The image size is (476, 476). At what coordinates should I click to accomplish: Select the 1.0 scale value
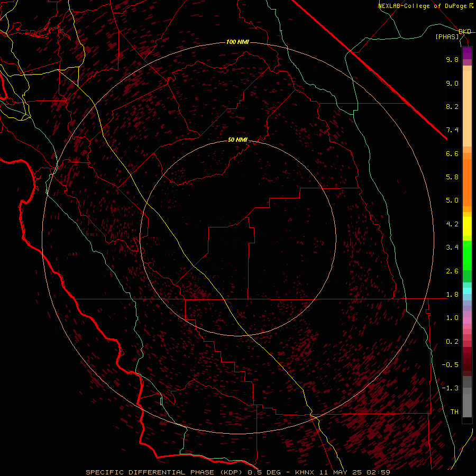[x=452, y=318]
